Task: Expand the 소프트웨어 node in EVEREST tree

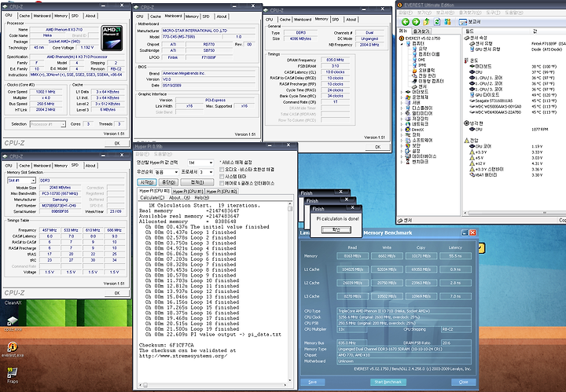Action: [402, 141]
